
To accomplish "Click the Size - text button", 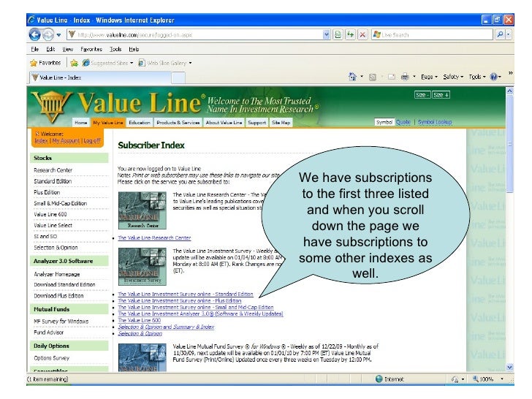I will tap(422, 95).
